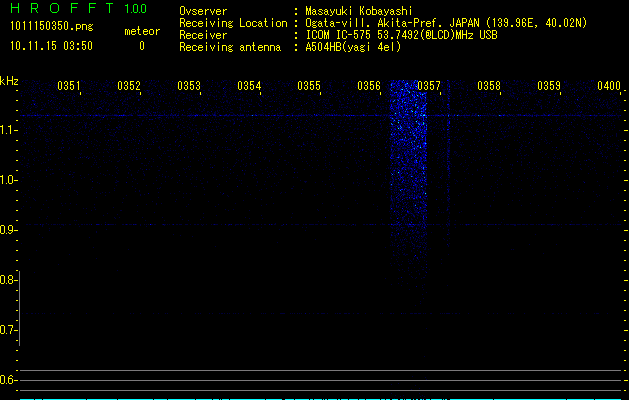Image resolution: width=629 pixels, height=400 pixels.
Task: Click the 0.7 kHz axis label
Action: pyautogui.click(x=8, y=330)
